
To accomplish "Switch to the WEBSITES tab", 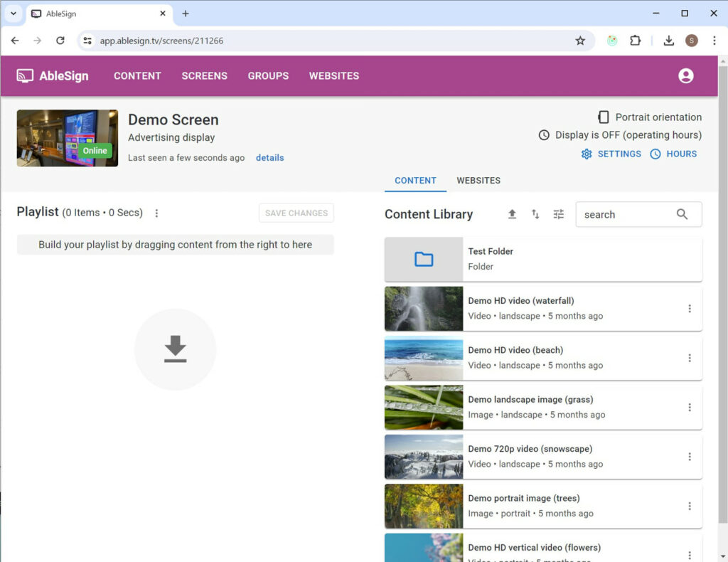I will point(478,181).
